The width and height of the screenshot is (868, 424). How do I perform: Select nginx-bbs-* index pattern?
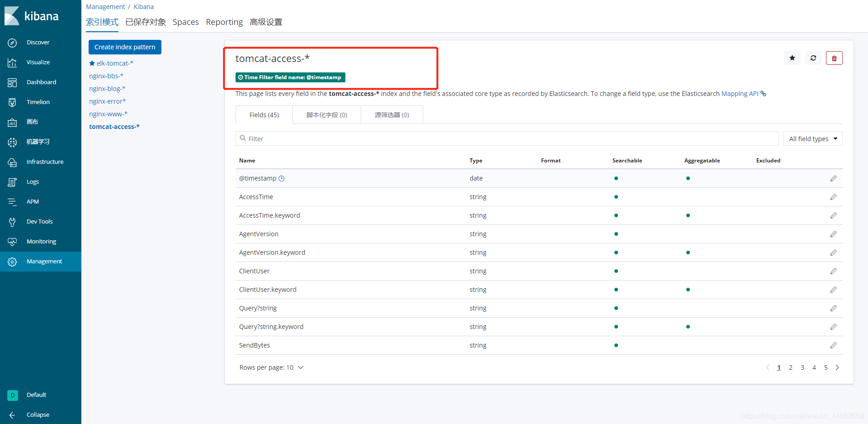tap(106, 76)
